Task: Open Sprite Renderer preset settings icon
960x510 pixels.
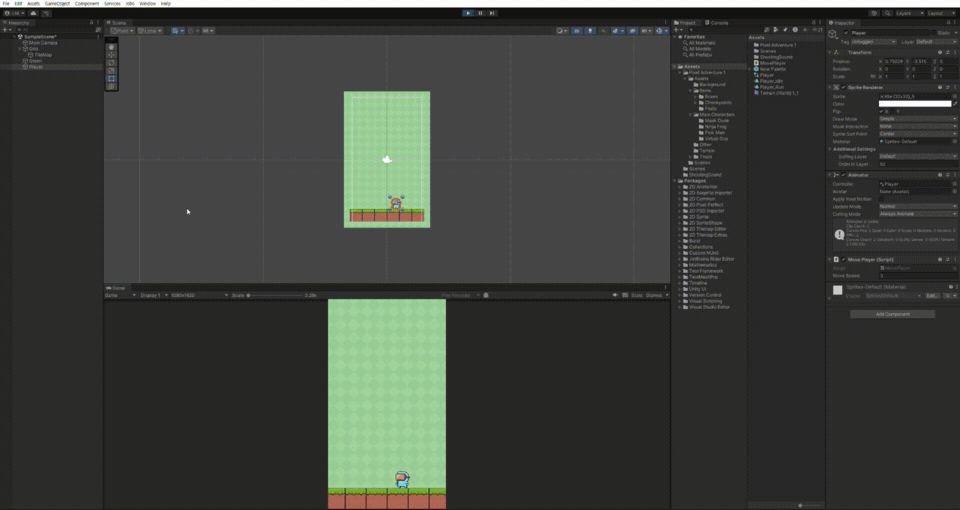Action: click(x=948, y=88)
